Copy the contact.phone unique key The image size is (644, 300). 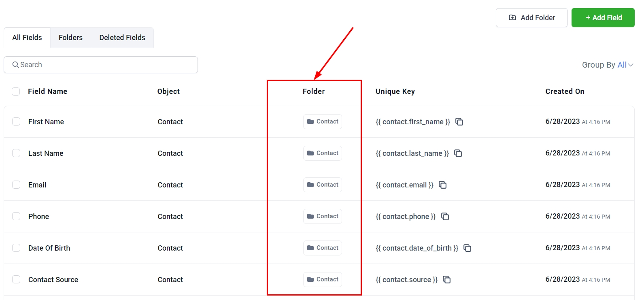pos(445,217)
